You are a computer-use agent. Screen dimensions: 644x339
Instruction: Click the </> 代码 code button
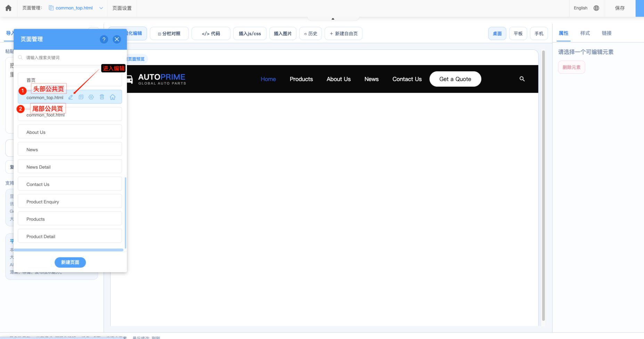[x=211, y=33]
